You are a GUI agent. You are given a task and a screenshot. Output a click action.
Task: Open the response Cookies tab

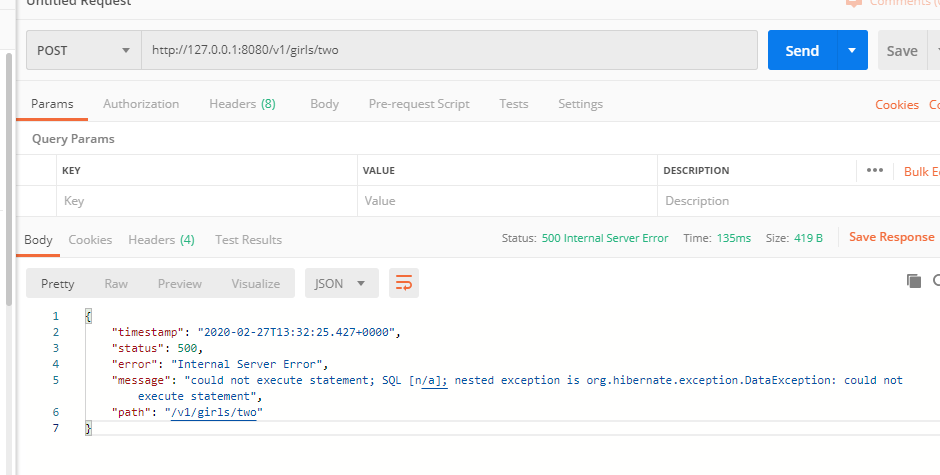[x=90, y=239]
